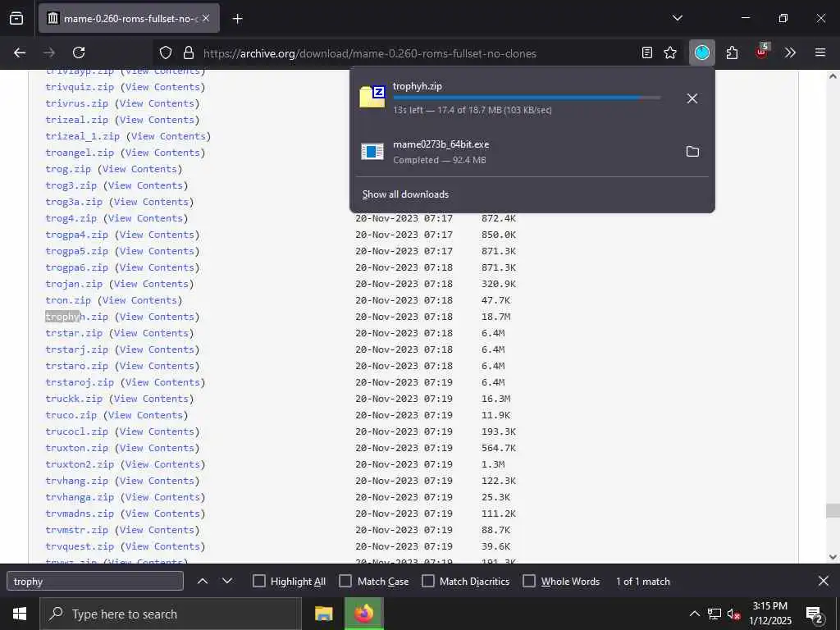
Task: Toggle reader view icon
Action: click(x=647, y=52)
